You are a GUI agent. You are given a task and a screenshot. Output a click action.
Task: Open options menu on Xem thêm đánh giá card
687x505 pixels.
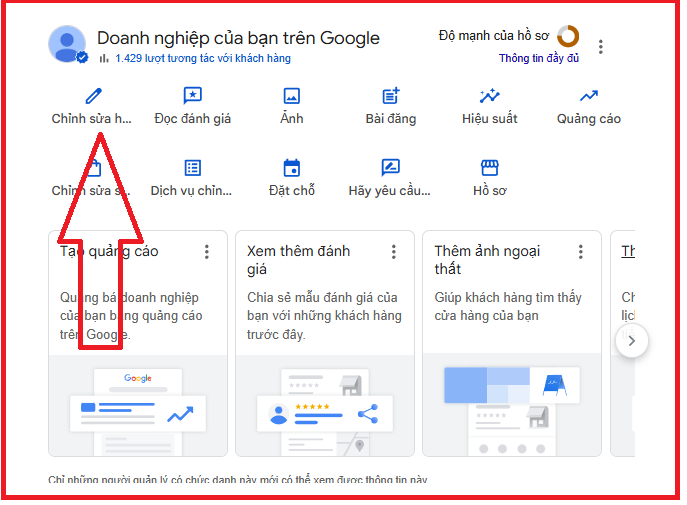(394, 252)
